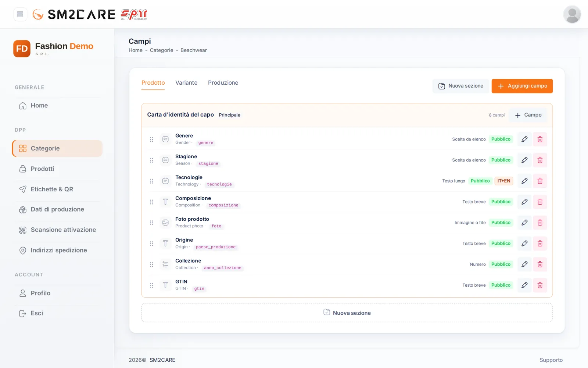The width and height of the screenshot is (588, 368).
Task: Delete the Tecnologie field
Action: pos(540,181)
